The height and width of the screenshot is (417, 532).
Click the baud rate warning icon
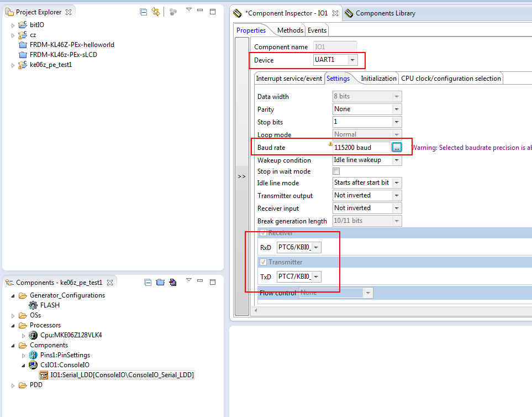(x=330, y=144)
